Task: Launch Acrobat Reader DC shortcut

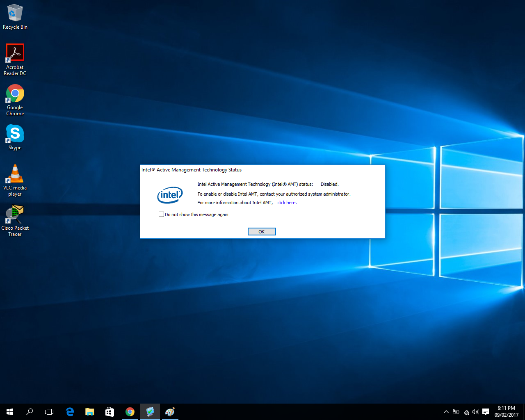Action: pyautogui.click(x=15, y=53)
